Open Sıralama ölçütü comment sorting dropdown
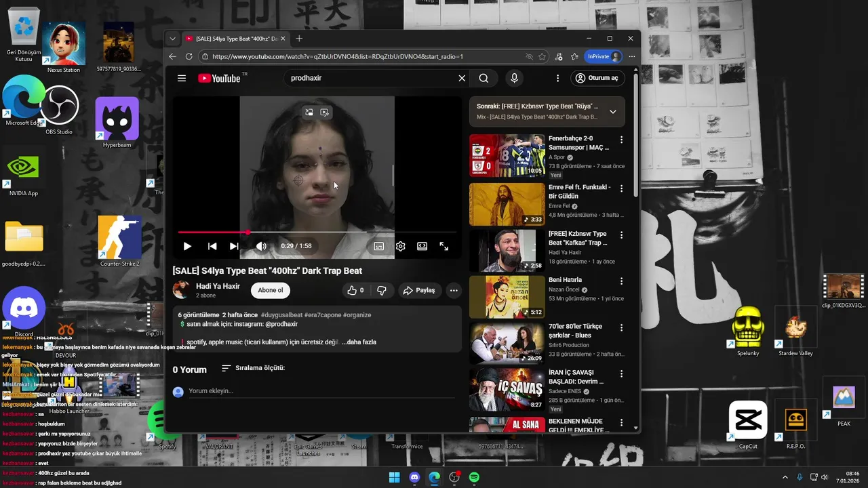The image size is (868, 488). tap(253, 368)
